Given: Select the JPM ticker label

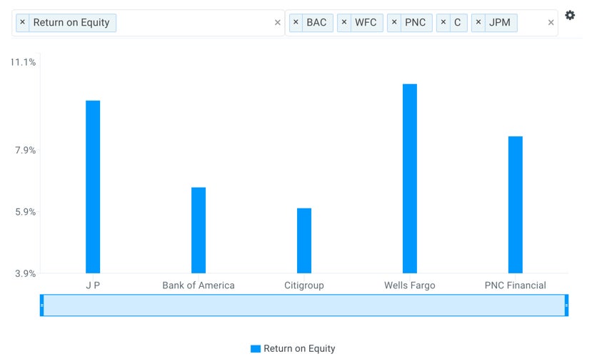Looking at the screenshot, I should 500,22.
